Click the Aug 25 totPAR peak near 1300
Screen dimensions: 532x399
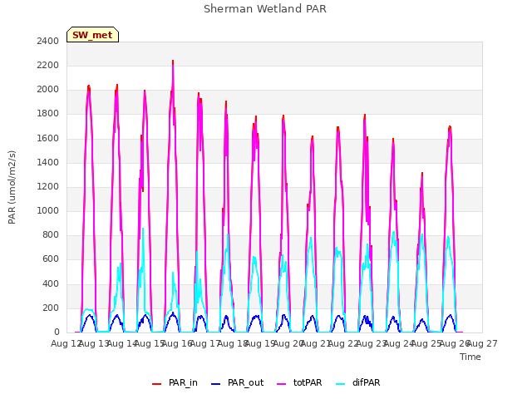(x=422, y=175)
